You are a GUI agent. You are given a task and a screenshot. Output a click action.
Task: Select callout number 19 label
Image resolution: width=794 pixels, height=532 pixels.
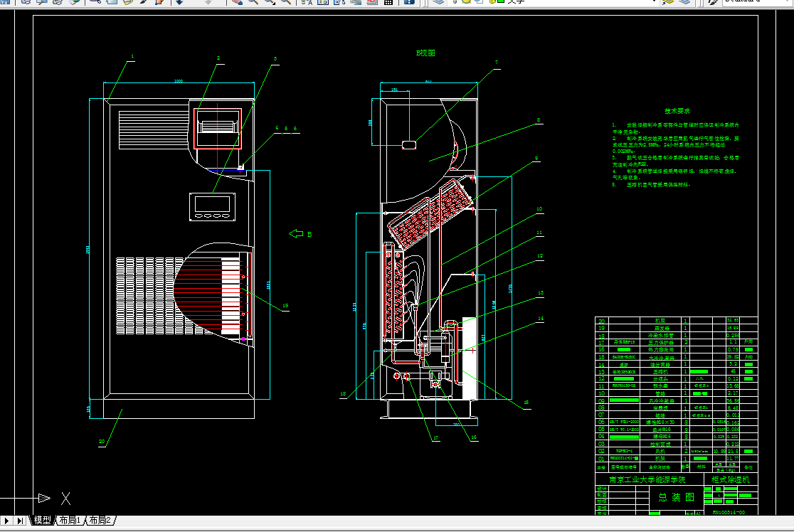285,306
